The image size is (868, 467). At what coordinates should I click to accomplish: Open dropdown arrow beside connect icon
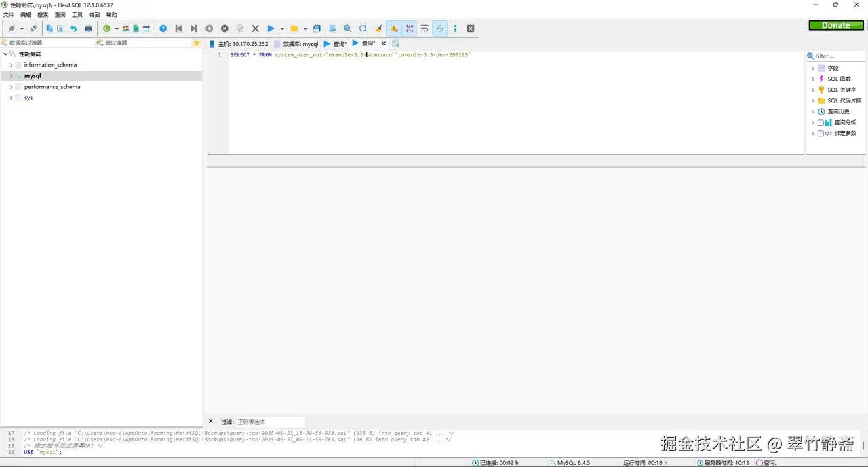pyautogui.click(x=22, y=29)
